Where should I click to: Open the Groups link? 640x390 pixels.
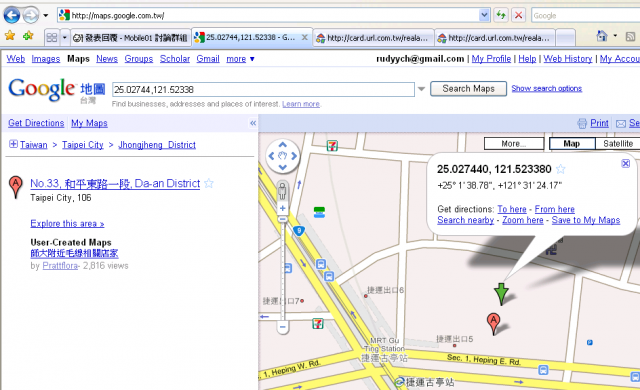click(x=139, y=59)
